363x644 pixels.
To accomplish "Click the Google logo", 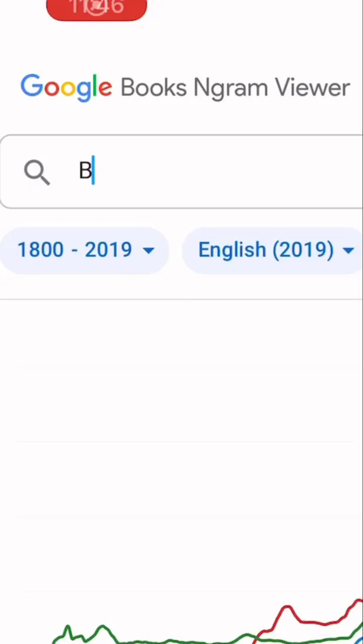I will pos(66,87).
